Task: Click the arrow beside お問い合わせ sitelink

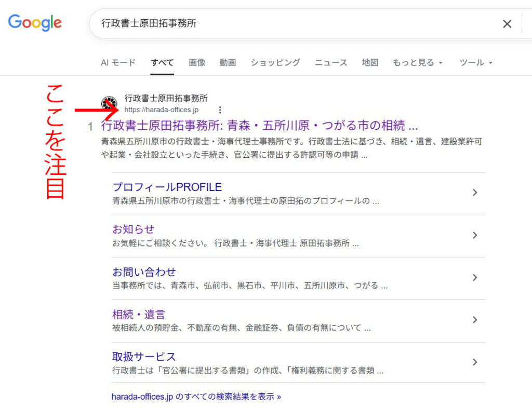Action: tap(475, 278)
